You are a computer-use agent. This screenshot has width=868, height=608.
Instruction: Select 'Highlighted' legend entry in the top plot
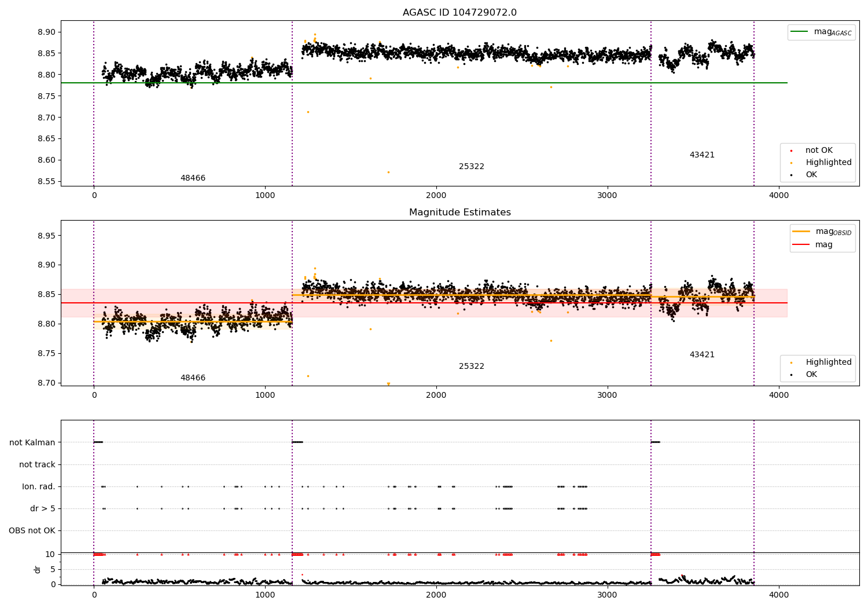coord(829,163)
